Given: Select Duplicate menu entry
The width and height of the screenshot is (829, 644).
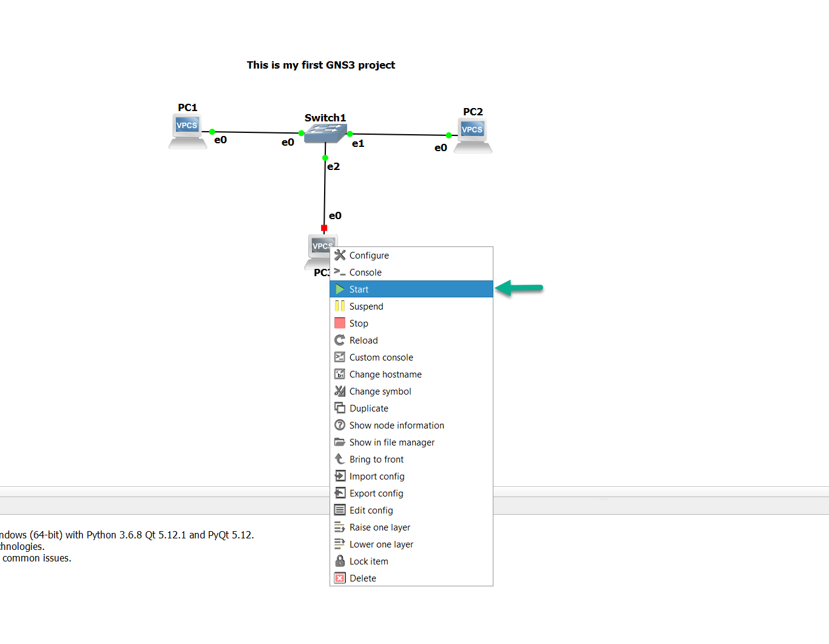Looking at the screenshot, I should (411, 408).
